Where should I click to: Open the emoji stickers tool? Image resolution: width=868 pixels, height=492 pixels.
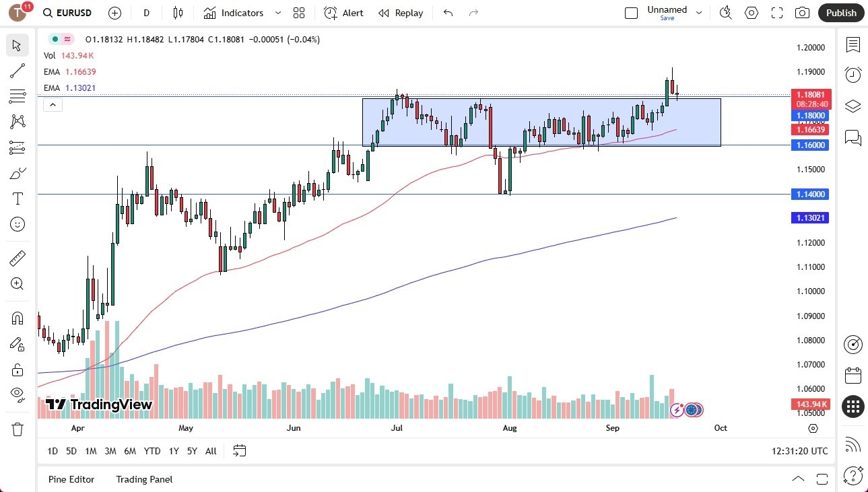coord(17,224)
